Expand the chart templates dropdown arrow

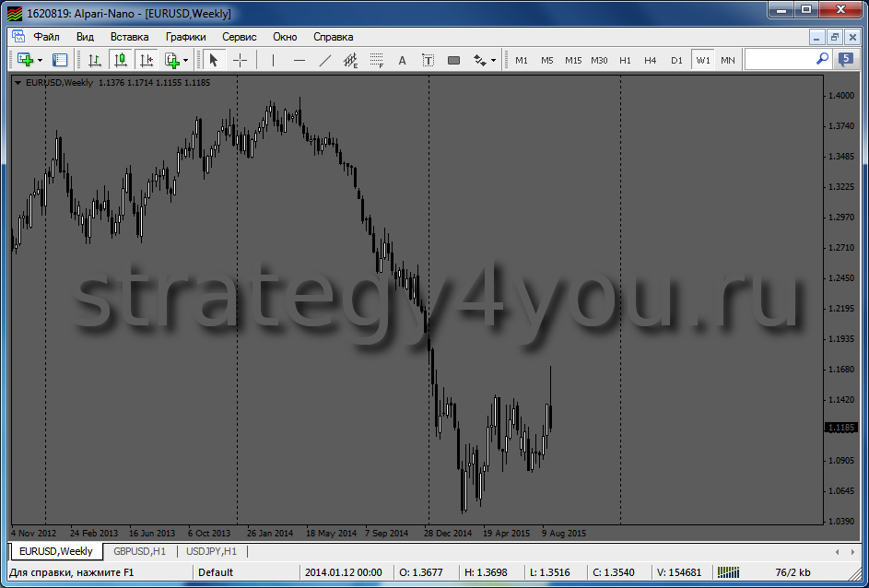pyautogui.click(x=185, y=60)
